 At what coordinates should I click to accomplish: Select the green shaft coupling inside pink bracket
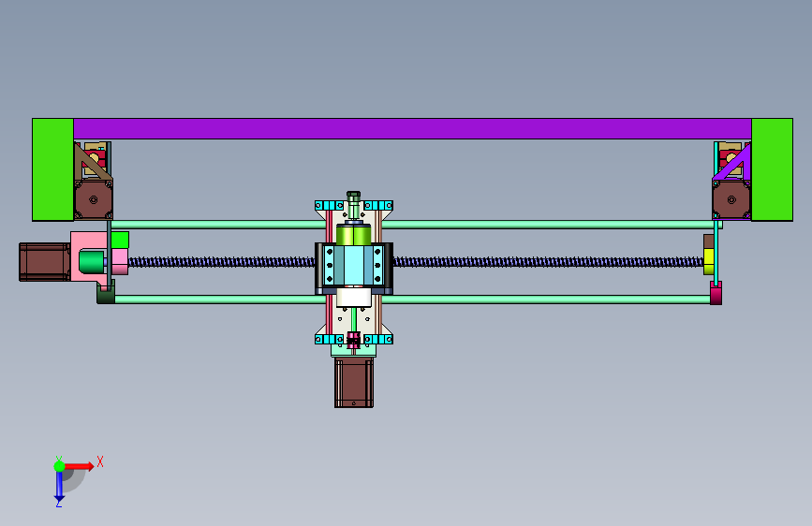click(x=92, y=262)
